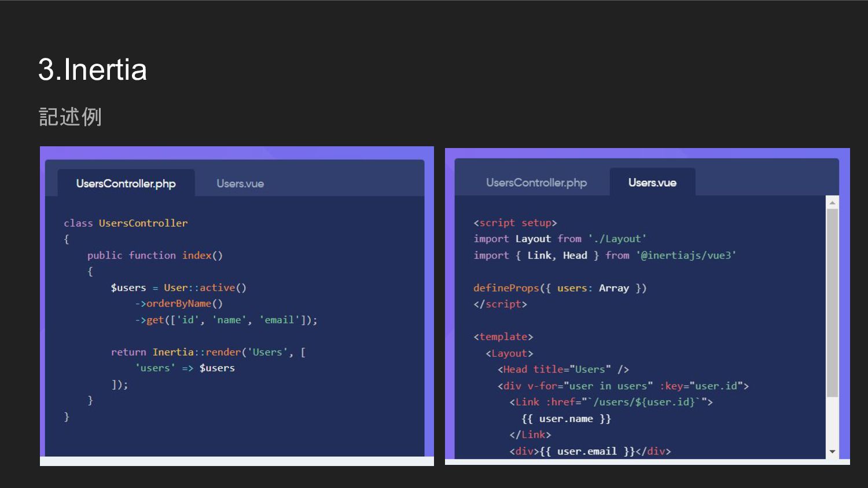
Task: Click '<template>' tag line
Action: [503, 337]
